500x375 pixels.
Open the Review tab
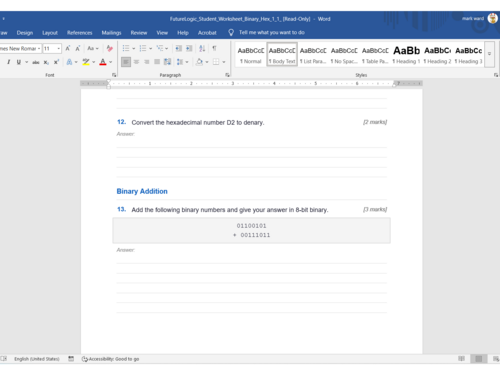coord(139,33)
